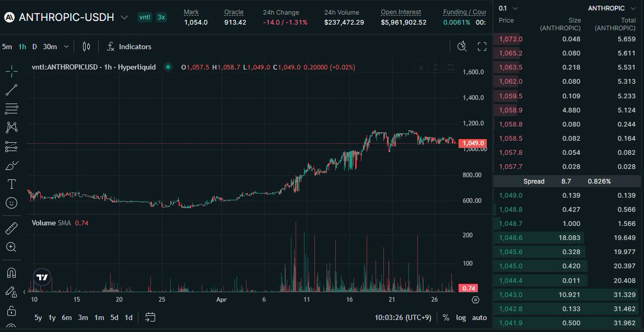Expand the ANTHROPIC-USDH pair selector

coord(125,17)
